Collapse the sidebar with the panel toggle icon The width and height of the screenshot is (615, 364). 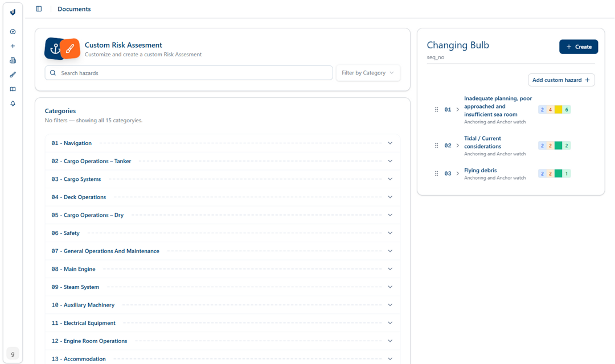click(38, 9)
